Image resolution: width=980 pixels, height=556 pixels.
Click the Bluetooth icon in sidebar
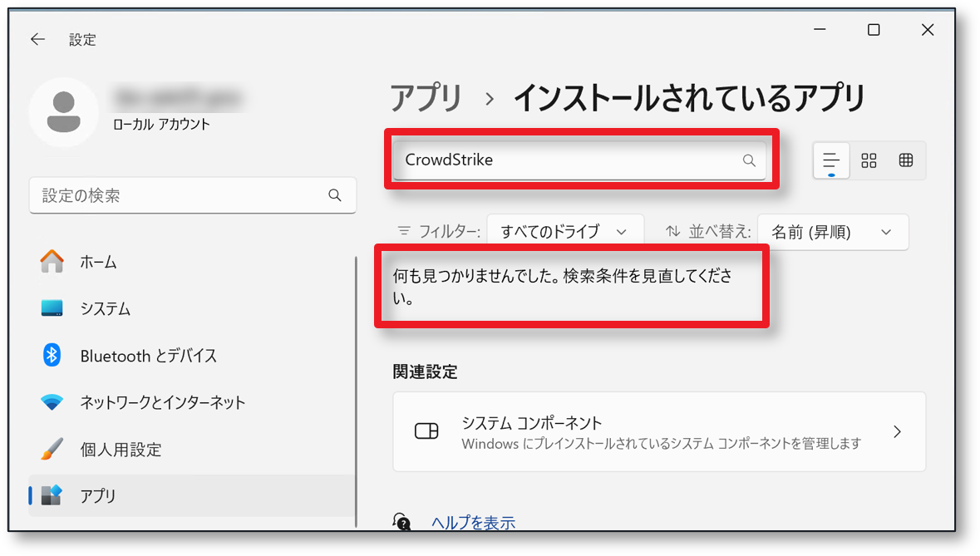coord(52,355)
